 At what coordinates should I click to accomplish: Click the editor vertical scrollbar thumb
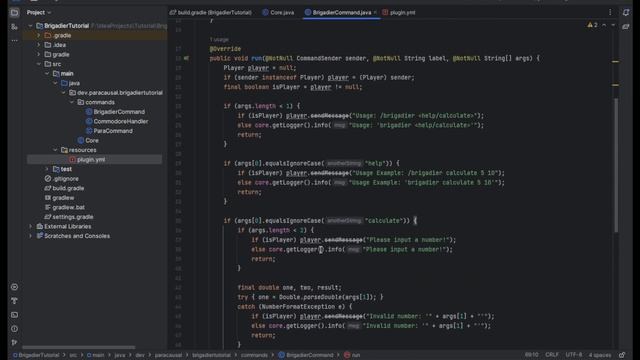616,165
